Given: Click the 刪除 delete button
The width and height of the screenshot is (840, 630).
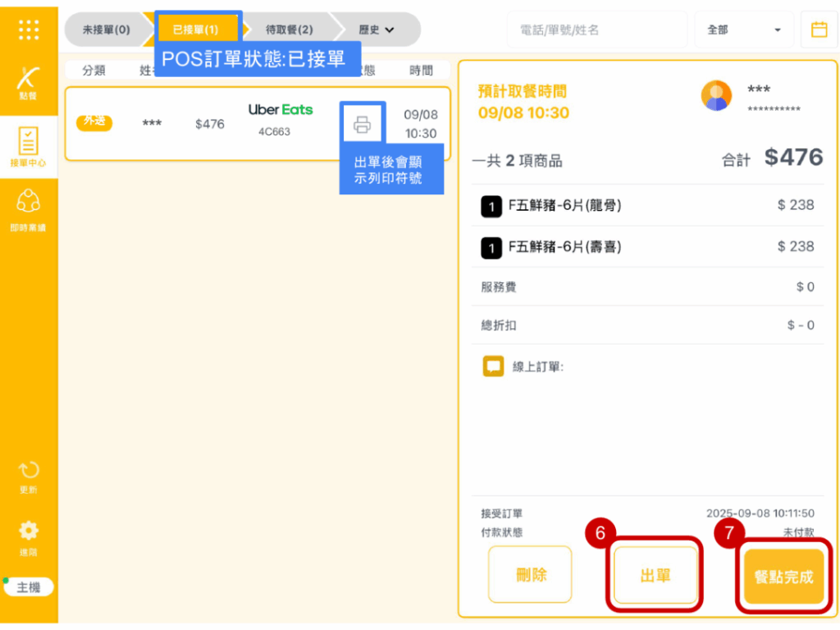Looking at the screenshot, I should click(531, 575).
